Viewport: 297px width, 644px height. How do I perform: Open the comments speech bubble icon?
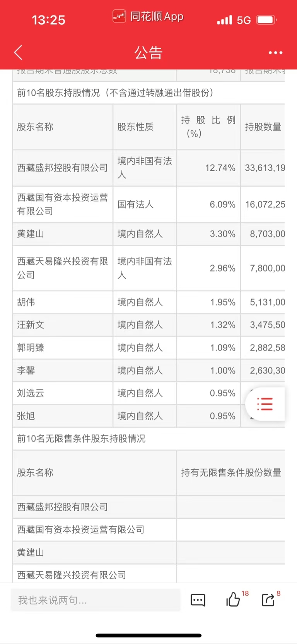198,600
